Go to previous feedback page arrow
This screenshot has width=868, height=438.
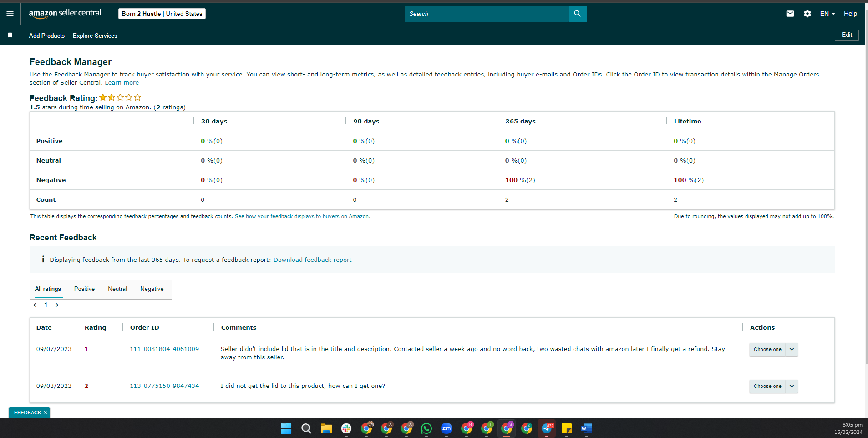tap(35, 305)
